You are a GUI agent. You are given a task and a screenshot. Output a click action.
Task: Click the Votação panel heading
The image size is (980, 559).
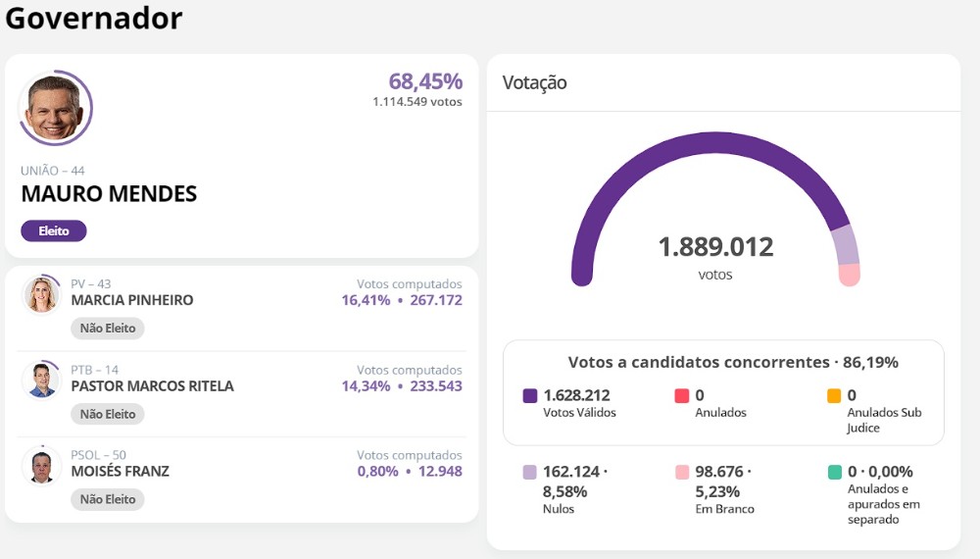pyautogui.click(x=535, y=83)
